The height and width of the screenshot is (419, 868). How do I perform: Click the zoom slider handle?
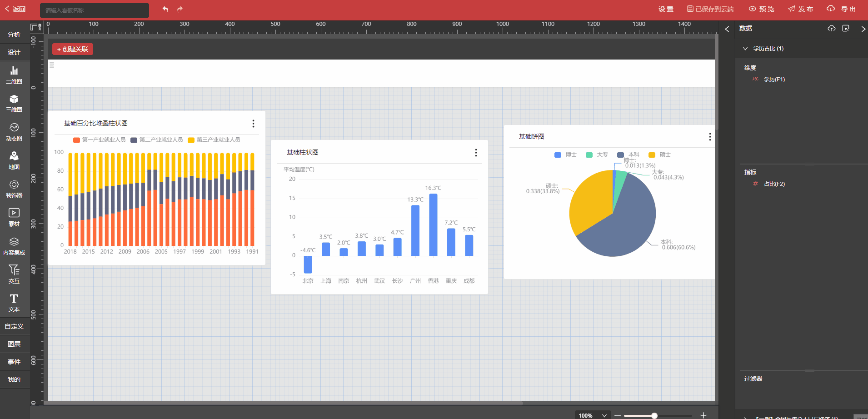654,415
